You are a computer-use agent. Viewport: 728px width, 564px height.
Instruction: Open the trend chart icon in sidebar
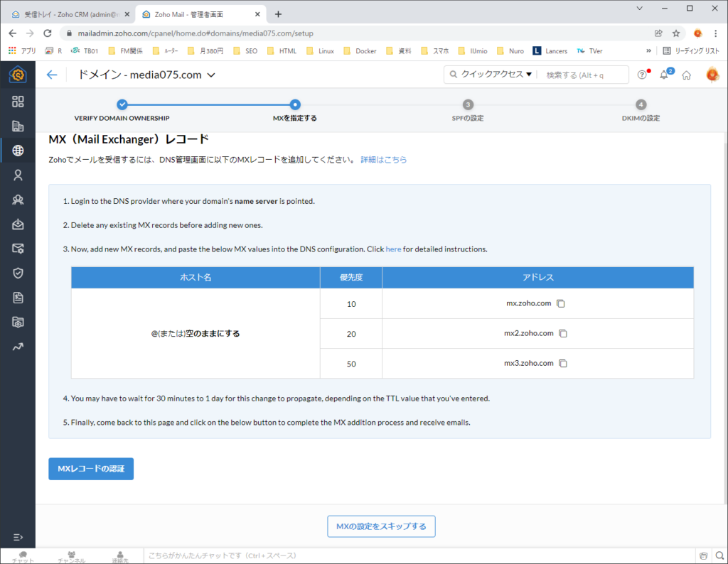(18, 347)
